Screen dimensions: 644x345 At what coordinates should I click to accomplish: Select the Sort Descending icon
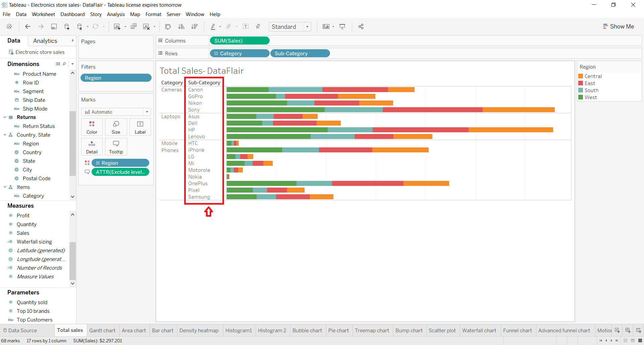195,27
